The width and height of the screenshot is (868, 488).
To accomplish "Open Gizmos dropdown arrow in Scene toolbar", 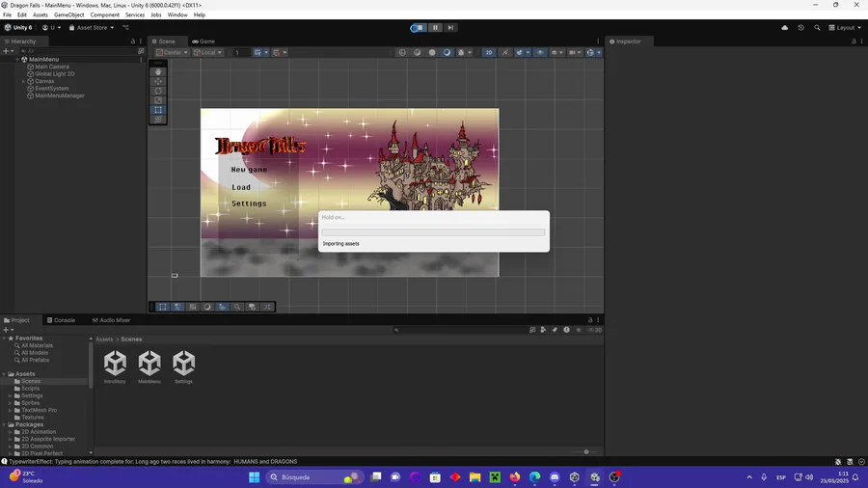I will coord(599,53).
